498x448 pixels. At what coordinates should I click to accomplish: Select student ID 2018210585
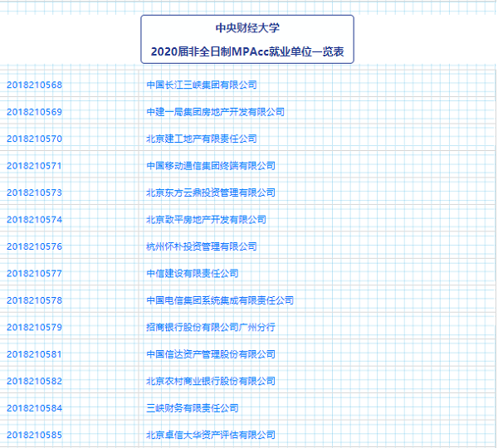34,435
